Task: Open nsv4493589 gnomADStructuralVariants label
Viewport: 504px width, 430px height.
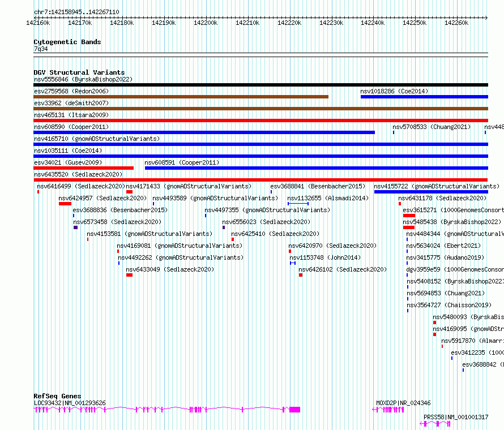Action: [215, 198]
